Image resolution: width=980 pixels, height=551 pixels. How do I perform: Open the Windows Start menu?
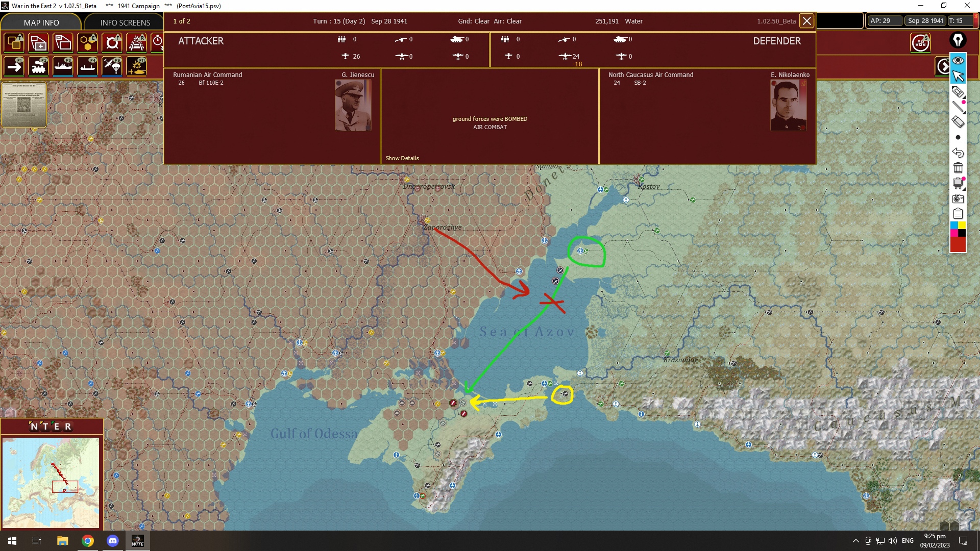pyautogui.click(x=12, y=541)
